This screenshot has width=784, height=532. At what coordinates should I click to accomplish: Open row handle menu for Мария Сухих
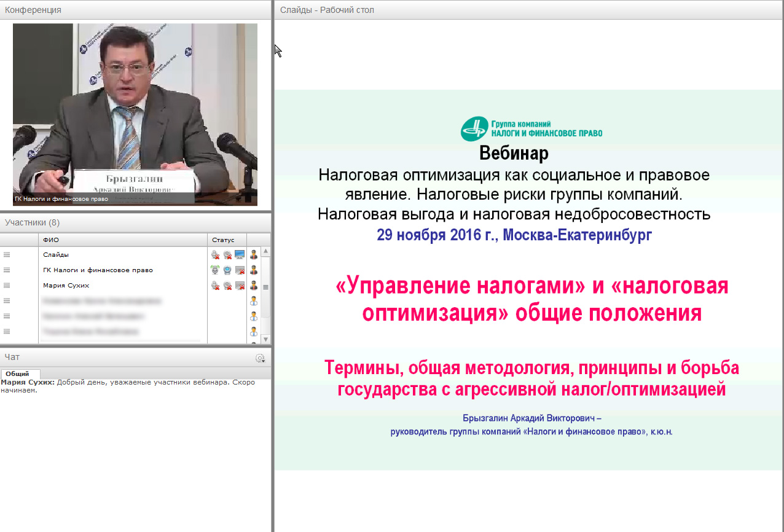(x=7, y=285)
